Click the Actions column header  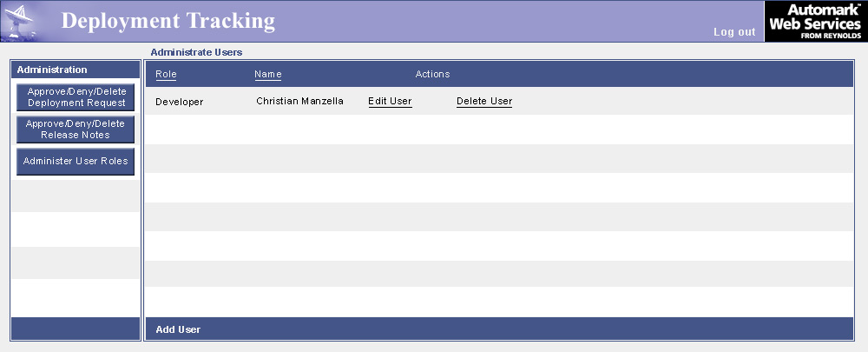pos(432,74)
